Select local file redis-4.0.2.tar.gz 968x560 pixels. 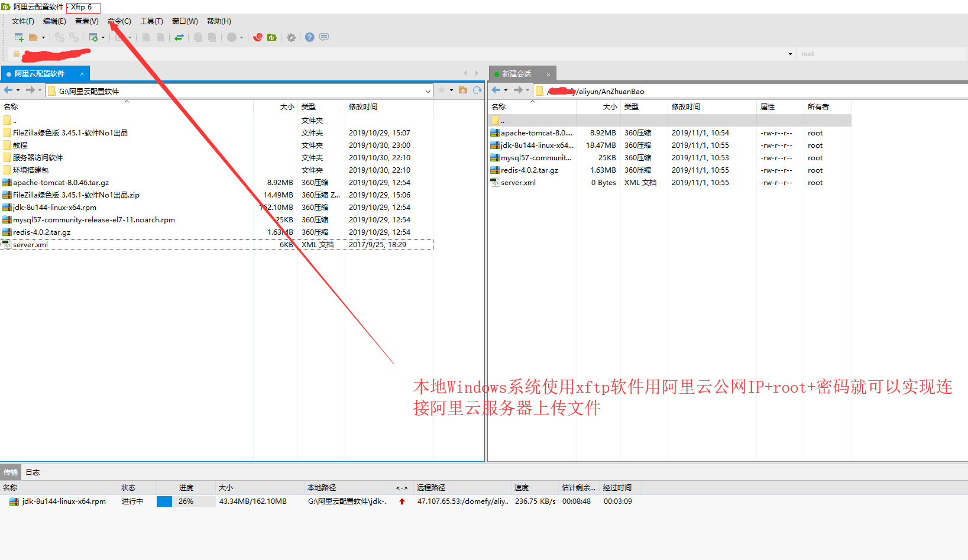(x=41, y=232)
